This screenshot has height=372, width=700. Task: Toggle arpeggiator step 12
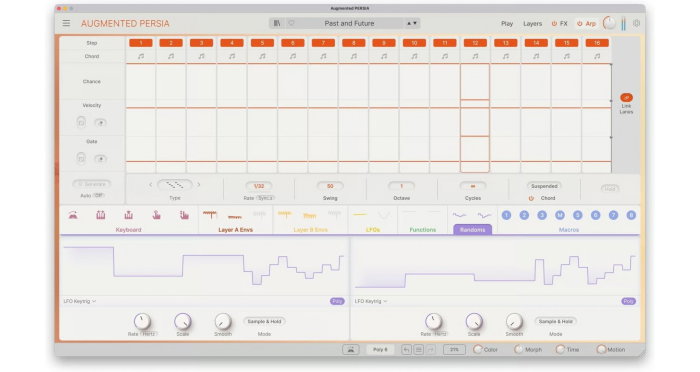tap(475, 43)
